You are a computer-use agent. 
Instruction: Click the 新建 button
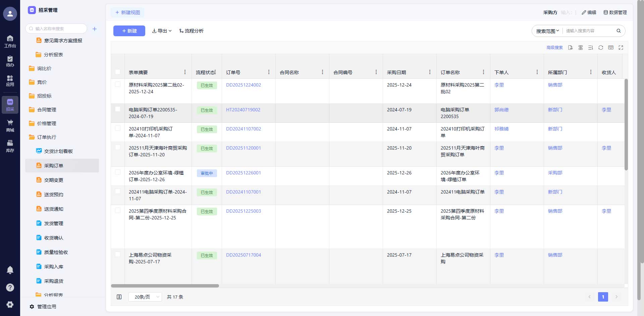(129, 31)
